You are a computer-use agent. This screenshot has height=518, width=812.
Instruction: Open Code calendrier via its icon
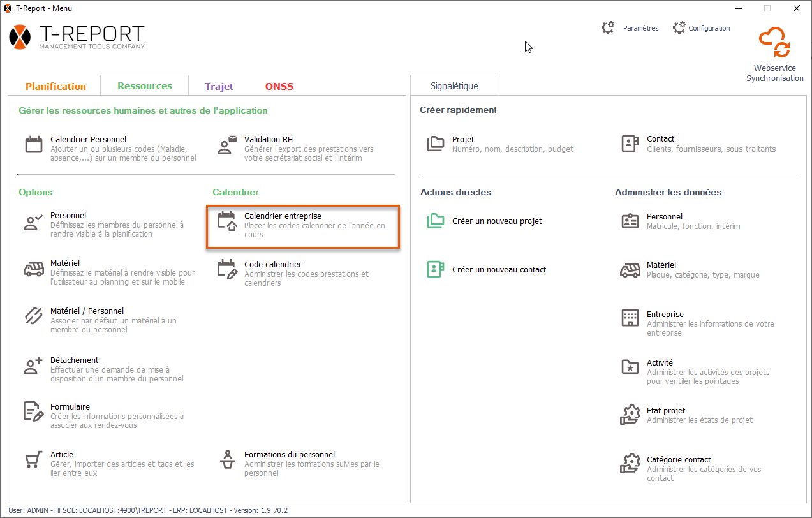pos(227,269)
